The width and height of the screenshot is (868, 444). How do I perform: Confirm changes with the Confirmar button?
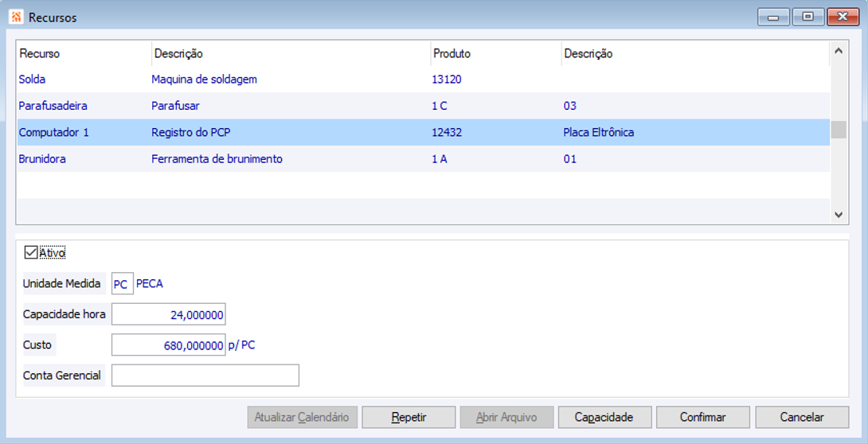pos(703,418)
